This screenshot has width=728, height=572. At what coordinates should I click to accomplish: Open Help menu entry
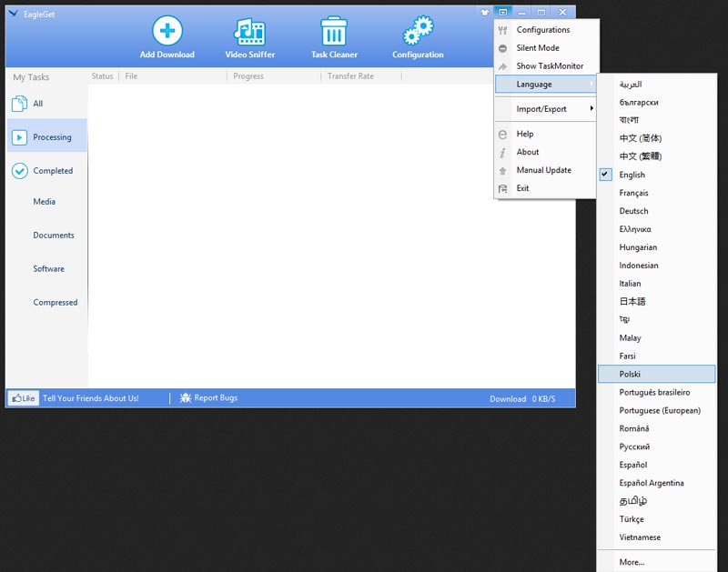pyautogui.click(x=545, y=134)
